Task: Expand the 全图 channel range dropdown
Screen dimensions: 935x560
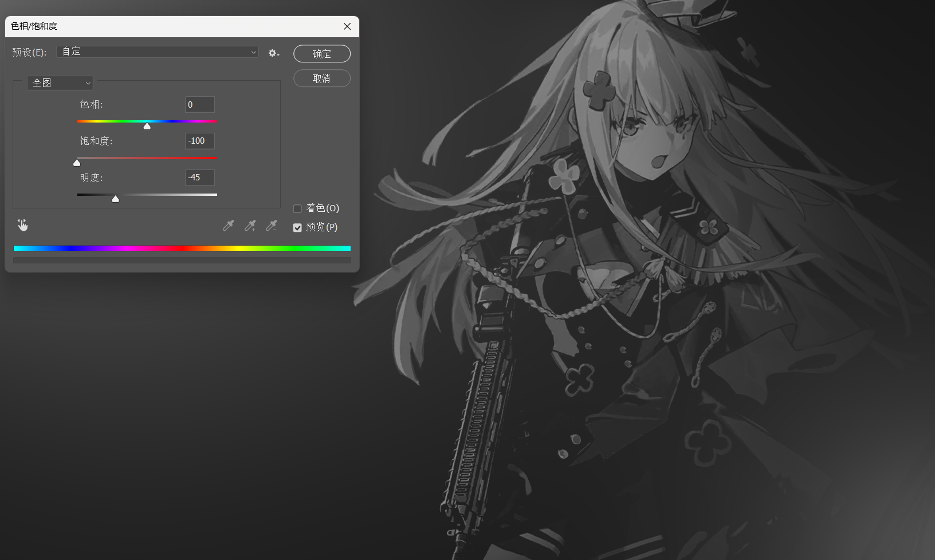Action: point(60,82)
